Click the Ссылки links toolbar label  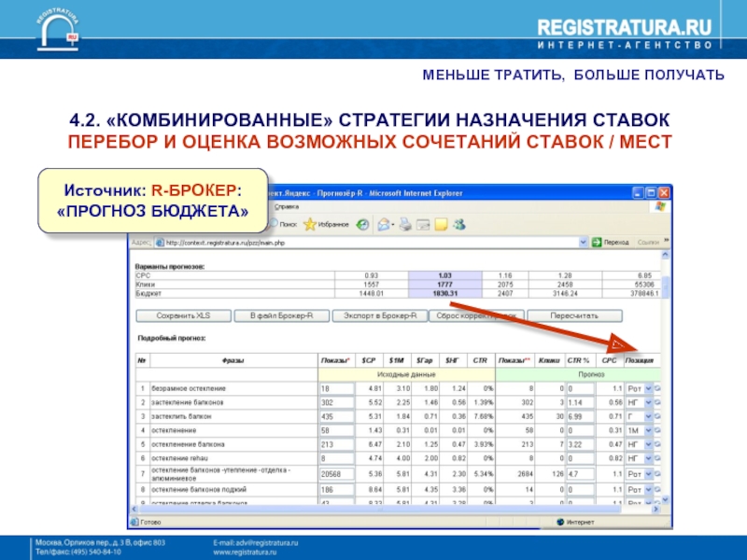coord(648,243)
